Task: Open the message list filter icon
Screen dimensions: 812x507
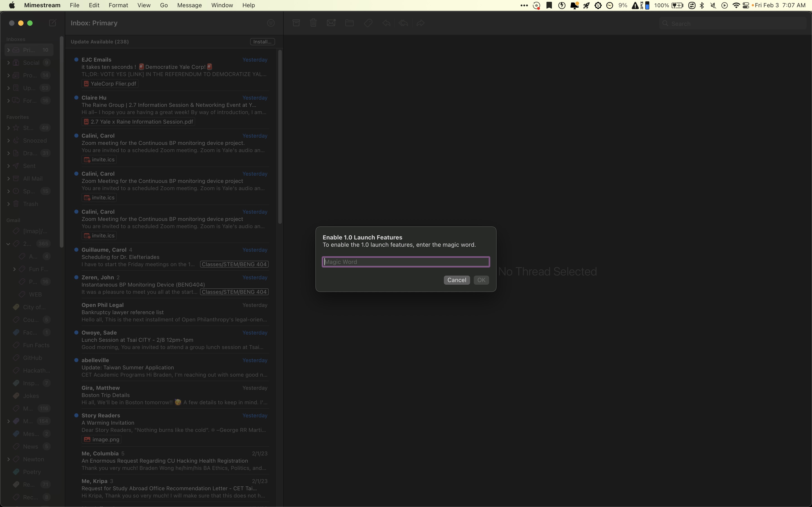Action: 271,23
